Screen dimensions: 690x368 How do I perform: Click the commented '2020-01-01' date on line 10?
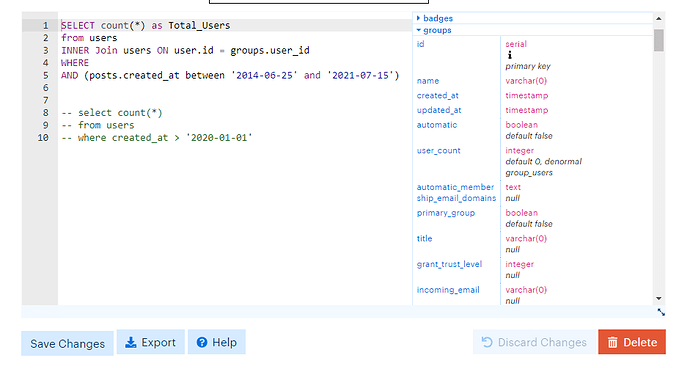pos(219,138)
